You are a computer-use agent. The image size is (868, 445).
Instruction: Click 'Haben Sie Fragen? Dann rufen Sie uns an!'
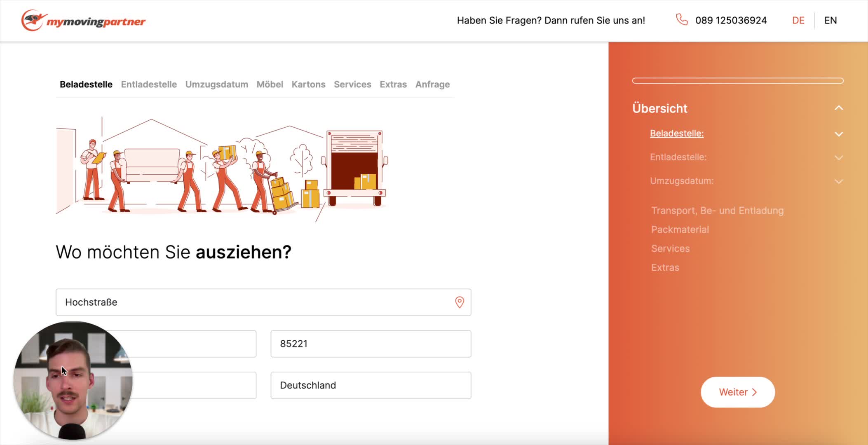[551, 20]
